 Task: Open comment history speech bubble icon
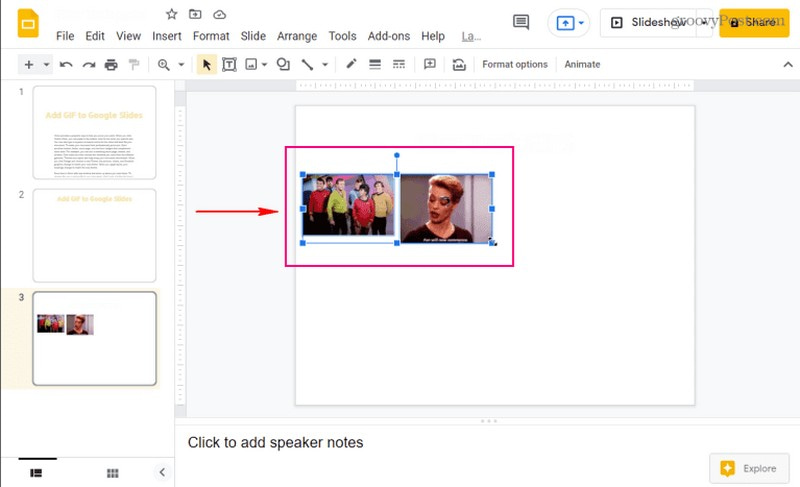tap(521, 22)
